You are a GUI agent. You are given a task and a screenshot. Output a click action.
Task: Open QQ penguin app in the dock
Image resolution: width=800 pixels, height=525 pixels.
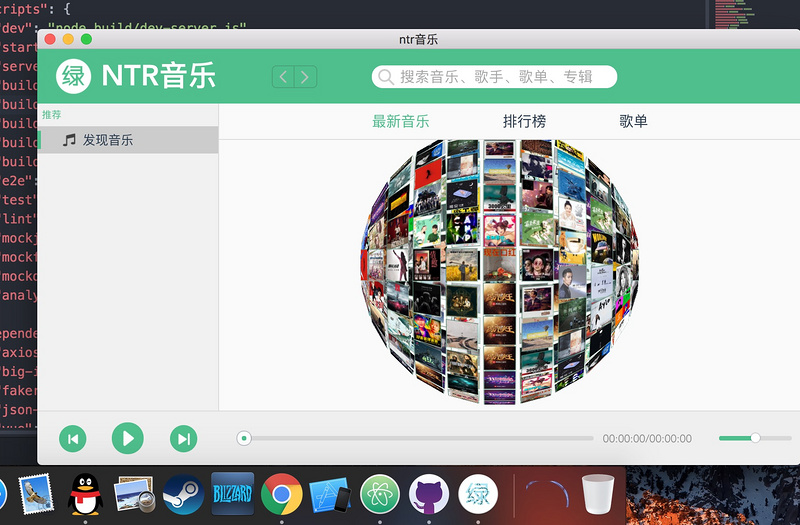[85, 494]
